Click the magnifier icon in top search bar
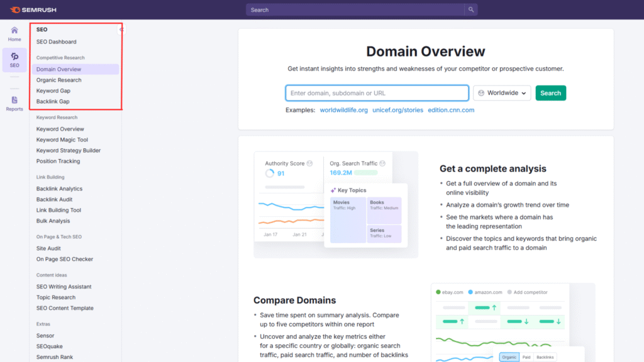Image resolution: width=644 pixels, height=362 pixels. [x=471, y=10]
